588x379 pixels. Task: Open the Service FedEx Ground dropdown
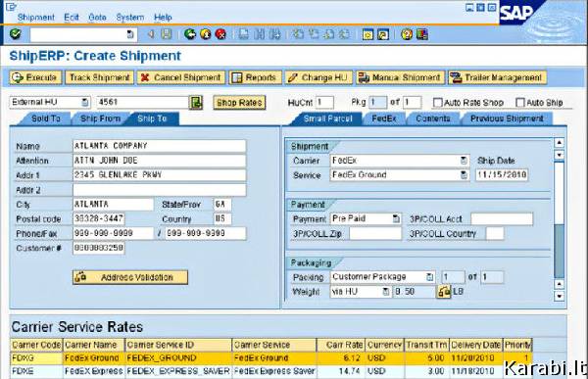(x=464, y=175)
